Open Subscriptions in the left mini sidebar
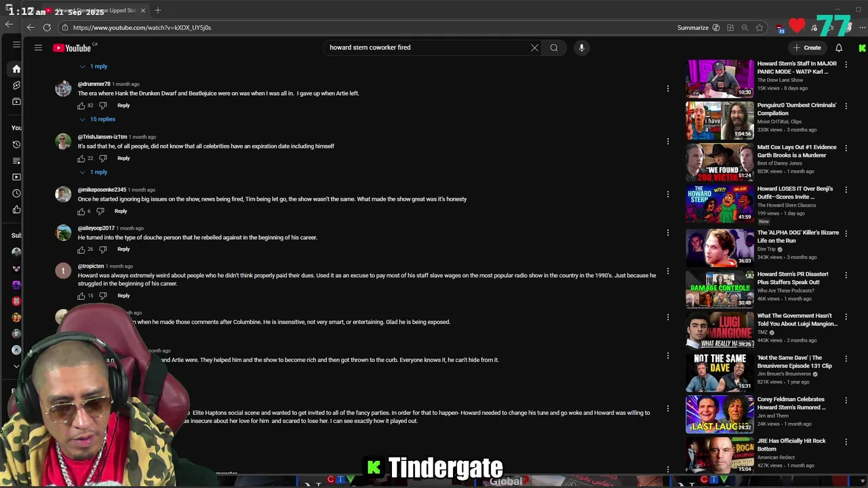Viewport: 868px width, 488px height. tap(16, 102)
